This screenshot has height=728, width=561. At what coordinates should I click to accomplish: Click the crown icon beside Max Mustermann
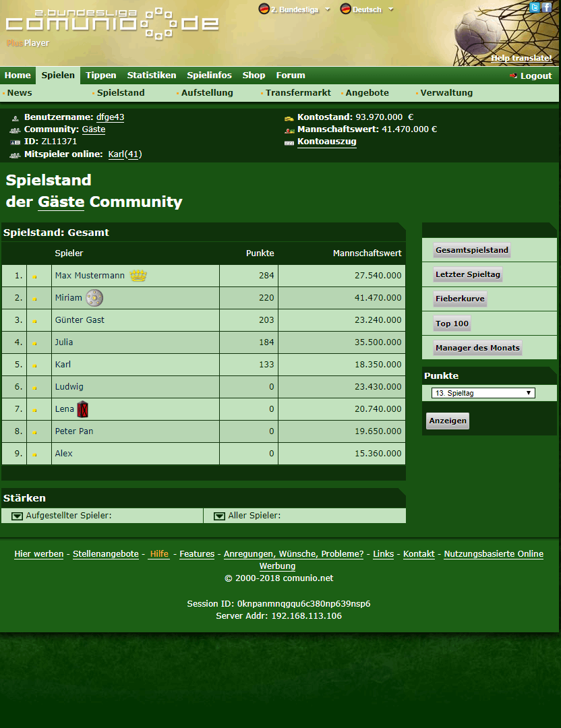pos(138,276)
